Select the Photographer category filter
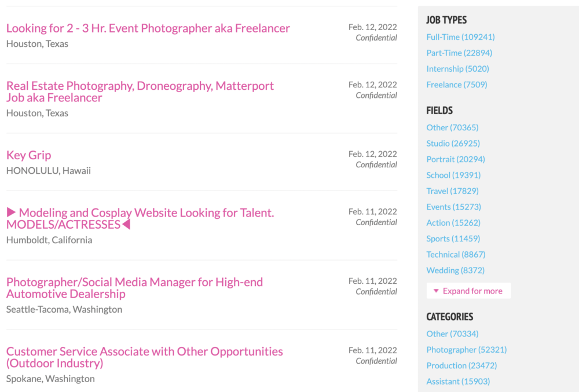Viewport: 579px width, 392px height. (x=466, y=350)
